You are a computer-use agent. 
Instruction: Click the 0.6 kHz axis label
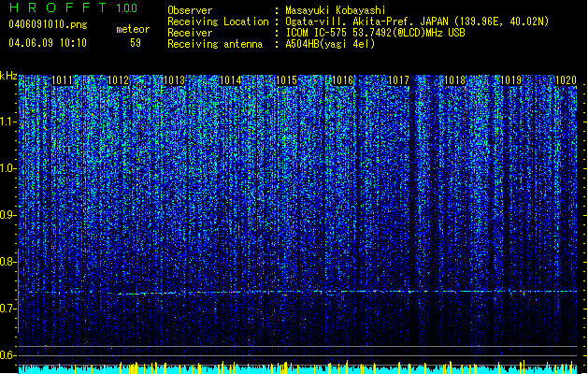(8, 355)
